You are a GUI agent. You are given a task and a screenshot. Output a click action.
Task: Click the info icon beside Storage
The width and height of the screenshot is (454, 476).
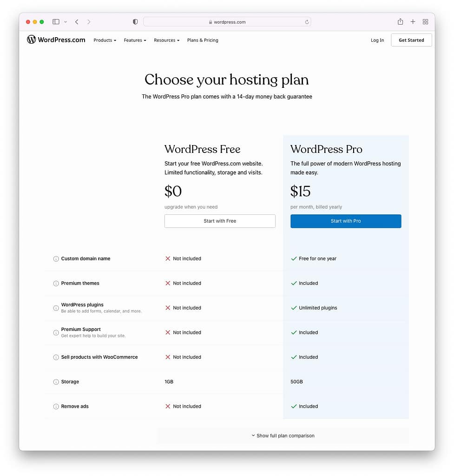(x=56, y=382)
